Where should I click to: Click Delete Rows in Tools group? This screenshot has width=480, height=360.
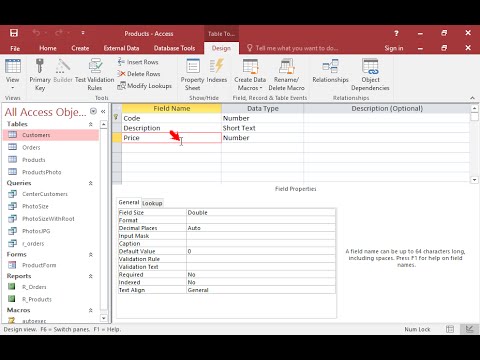click(x=139, y=74)
